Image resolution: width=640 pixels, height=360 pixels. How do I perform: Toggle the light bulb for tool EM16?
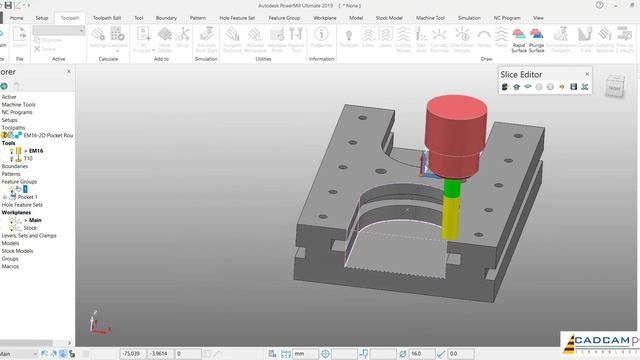click(11, 151)
